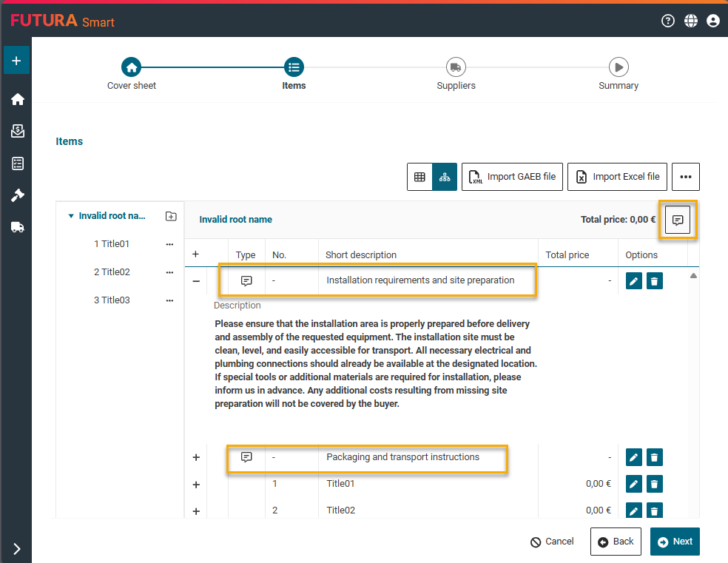Open the delivery truck sidebar icon

[x=18, y=227]
